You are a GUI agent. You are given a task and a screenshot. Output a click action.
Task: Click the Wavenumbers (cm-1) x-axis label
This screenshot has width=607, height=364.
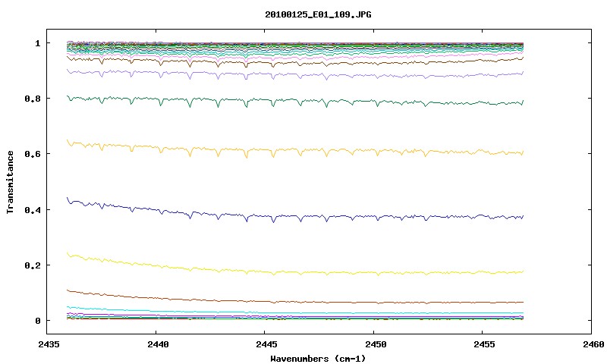318,359
